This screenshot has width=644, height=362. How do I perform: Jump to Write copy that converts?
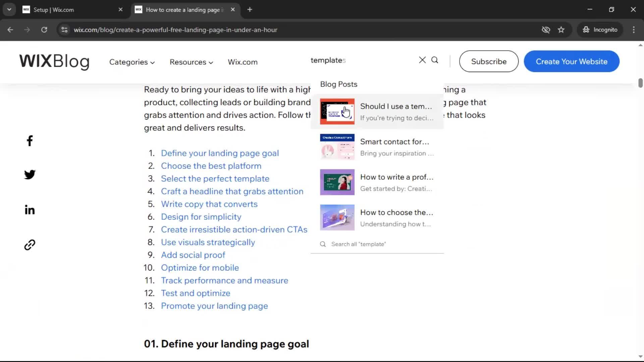[x=209, y=204]
